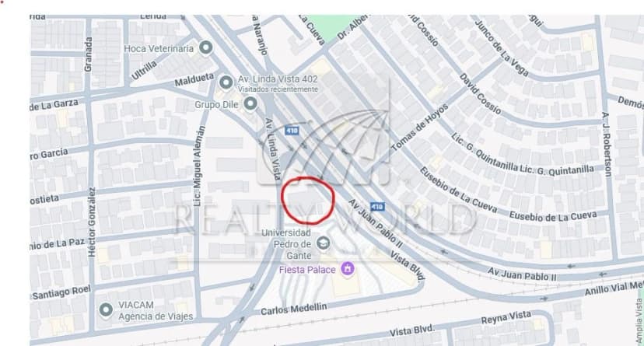The image size is (644, 346).
Task: Click the Carlos Medellin street label
Action: (294, 309)
